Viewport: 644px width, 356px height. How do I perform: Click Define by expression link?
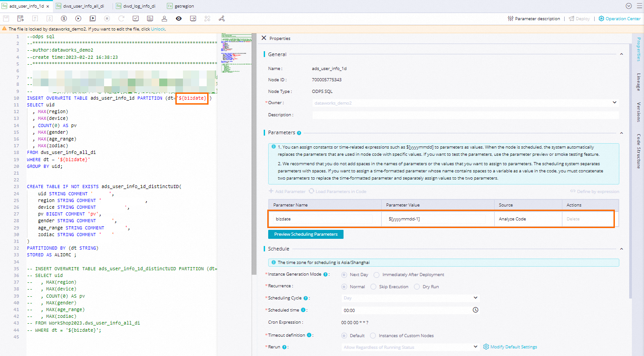(595, 191)
